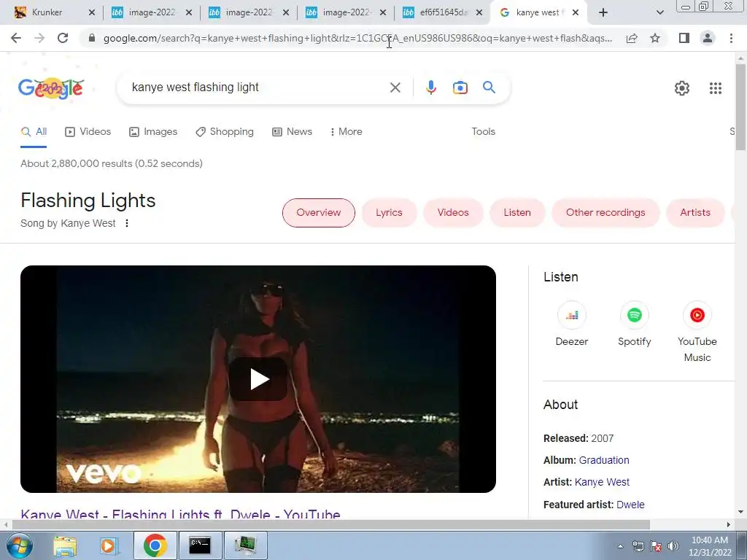Open the Chrome three-dot menu
747x560 pixels.
731,38
